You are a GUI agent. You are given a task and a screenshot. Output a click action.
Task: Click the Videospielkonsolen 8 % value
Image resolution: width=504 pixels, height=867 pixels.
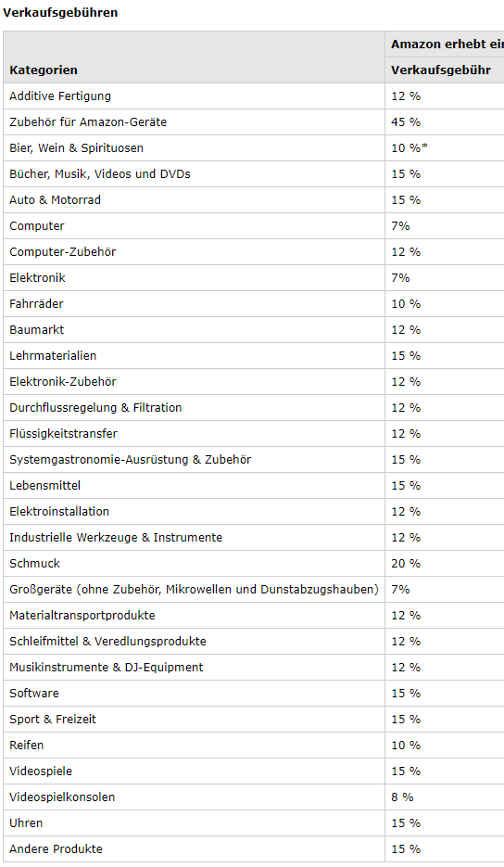(x=402, y=797)
